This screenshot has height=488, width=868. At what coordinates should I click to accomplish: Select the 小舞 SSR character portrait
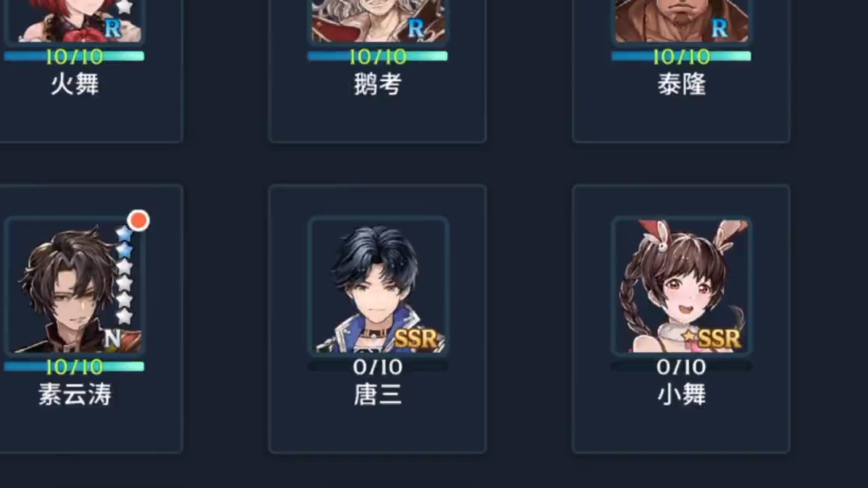coord(682,285)
